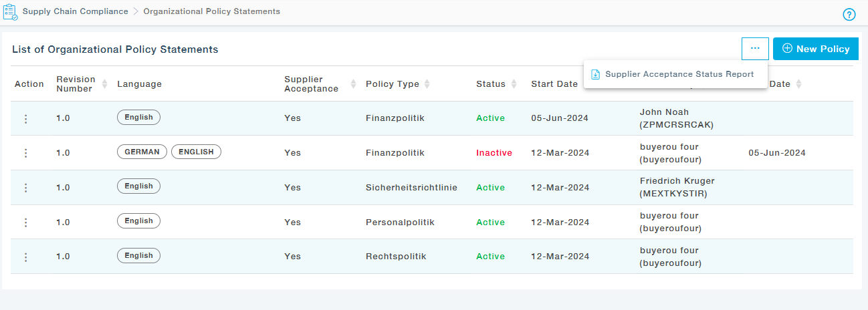868x310 pixels.
Task: Select Supplier Acceptance Status Report menu item
Action: pyautogui.click(x=679, y=74)
